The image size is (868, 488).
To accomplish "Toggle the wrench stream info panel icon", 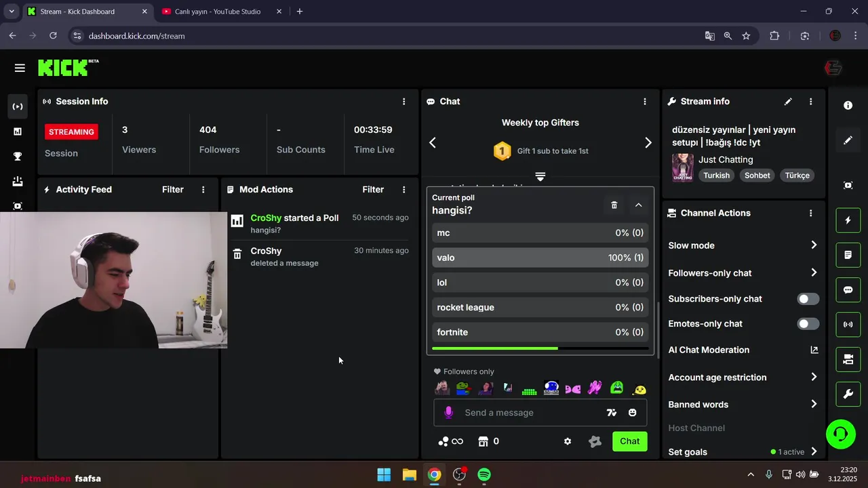I will pyautogui.click(x=848, y=394).
